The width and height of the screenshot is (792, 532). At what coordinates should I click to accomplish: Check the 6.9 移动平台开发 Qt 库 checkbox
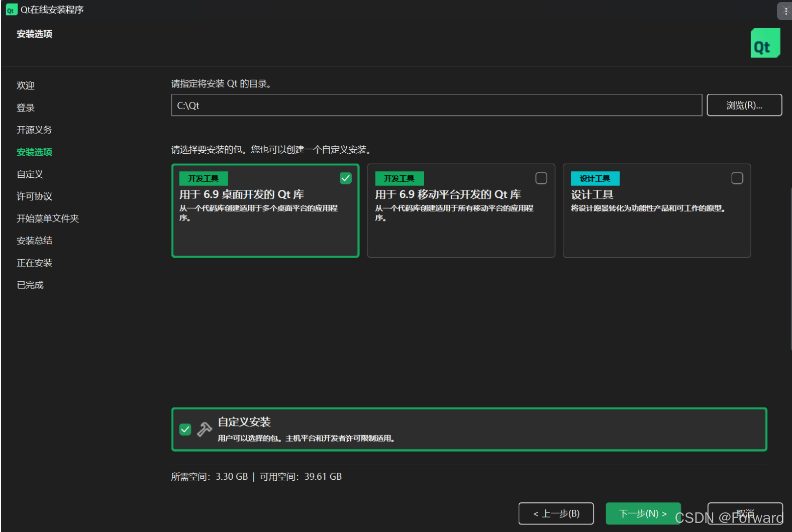click(x=541, y=178)
